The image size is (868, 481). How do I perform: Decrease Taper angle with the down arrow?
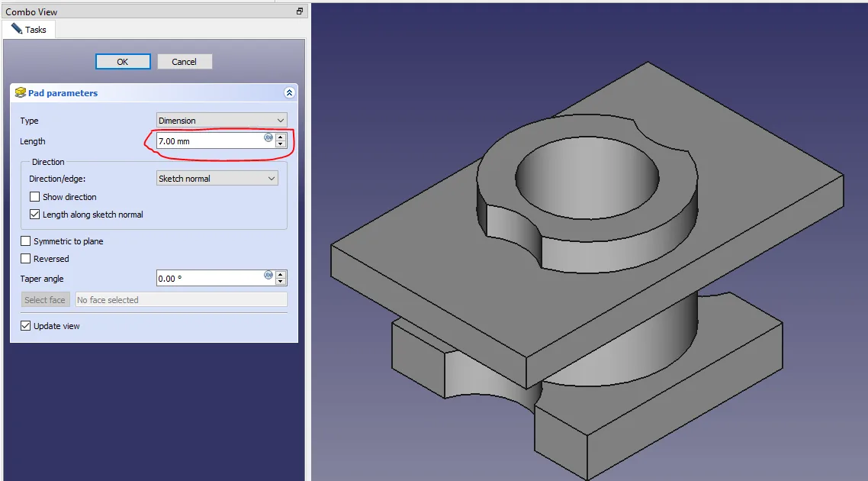(281, 282)
